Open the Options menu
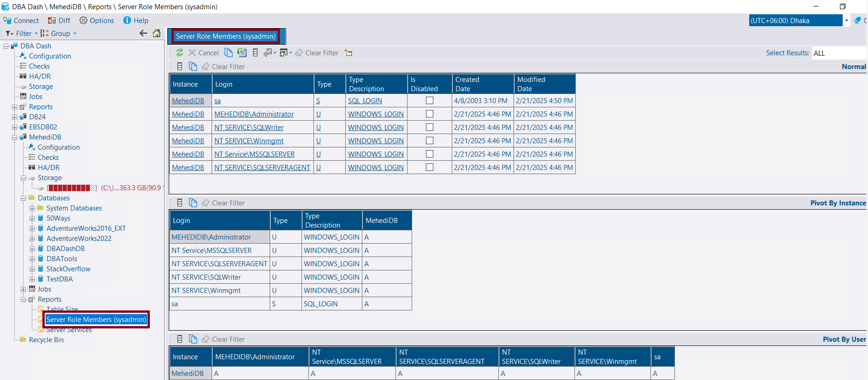 (x=97, y=21)
